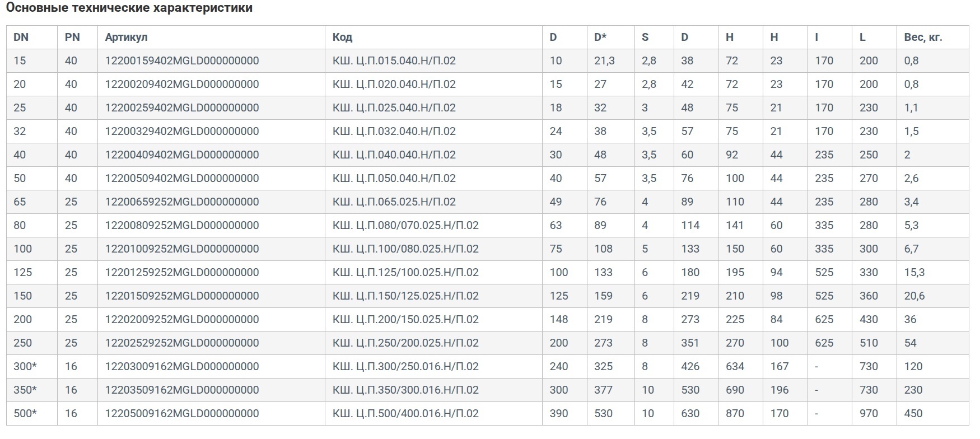The height and width of the screenshot is (439, 980).
Task: Click the L column header
Action: [x=862, y=37]
